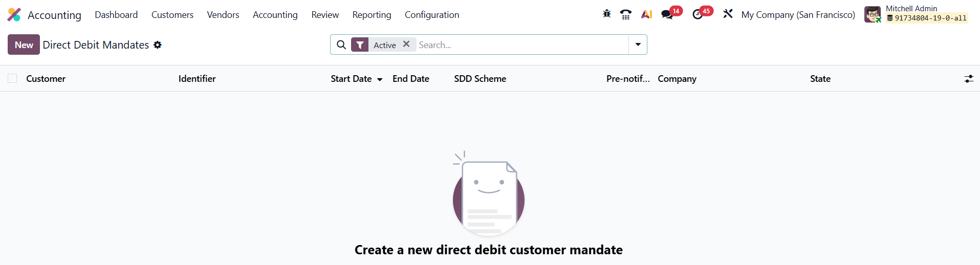Focus the Search input field
This screenshot has height=265, width=980.
[x=521, y=45]
